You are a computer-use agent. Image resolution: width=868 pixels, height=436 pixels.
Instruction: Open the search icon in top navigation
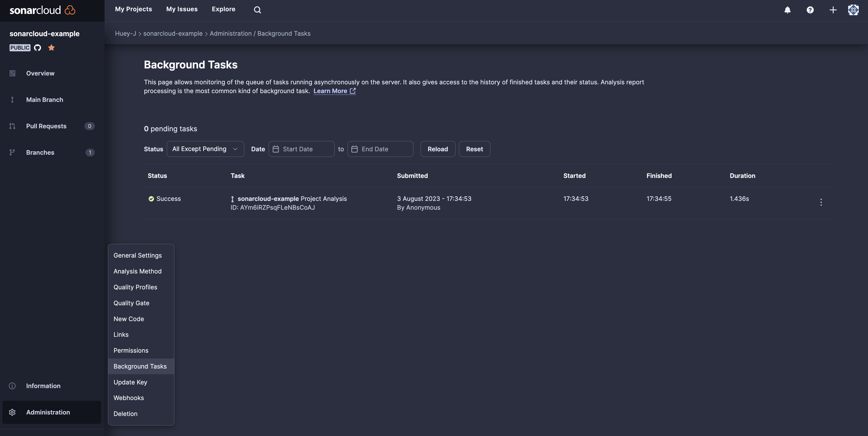pos(257,10)
